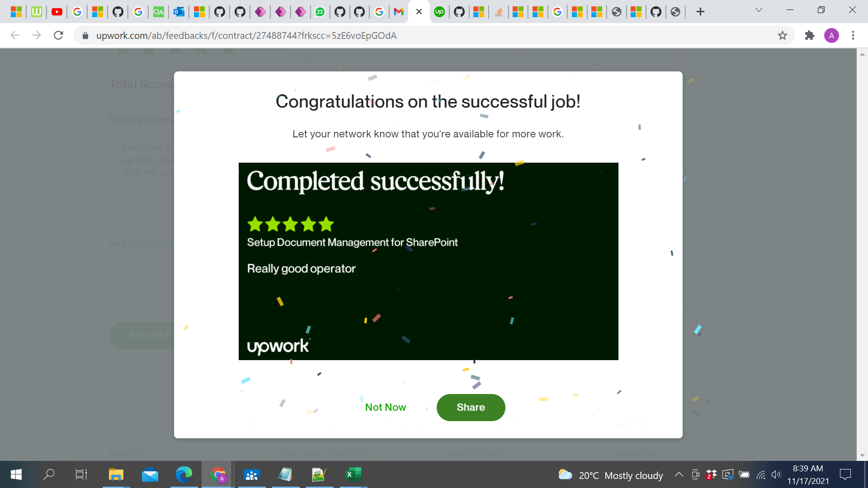Switch to the Outlook tab

(x=179, y=12)
